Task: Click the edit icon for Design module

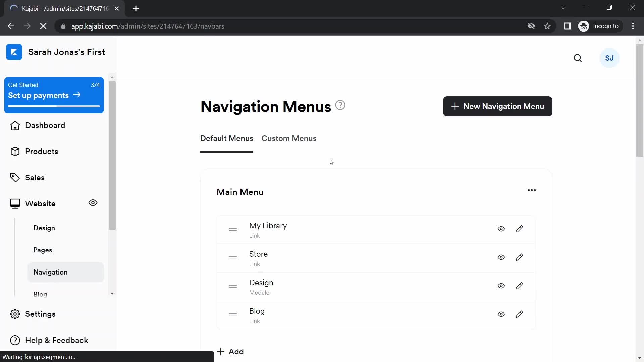Action: [x=520, y=286]
